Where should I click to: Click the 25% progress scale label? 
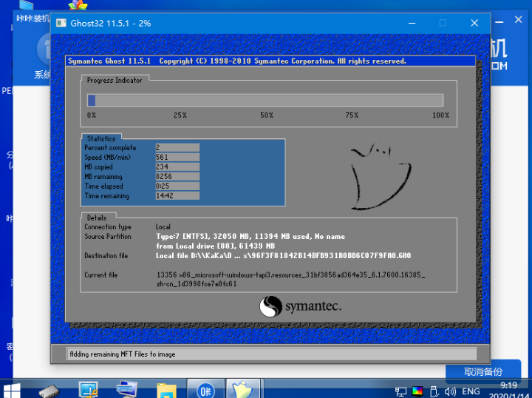[x=180, y=115]
